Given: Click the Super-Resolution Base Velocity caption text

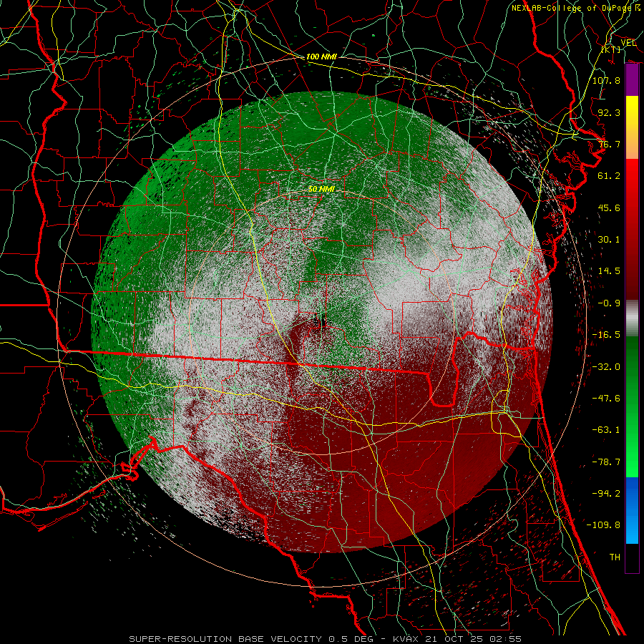Looking at the screenshot, I should tap(326, 639).
